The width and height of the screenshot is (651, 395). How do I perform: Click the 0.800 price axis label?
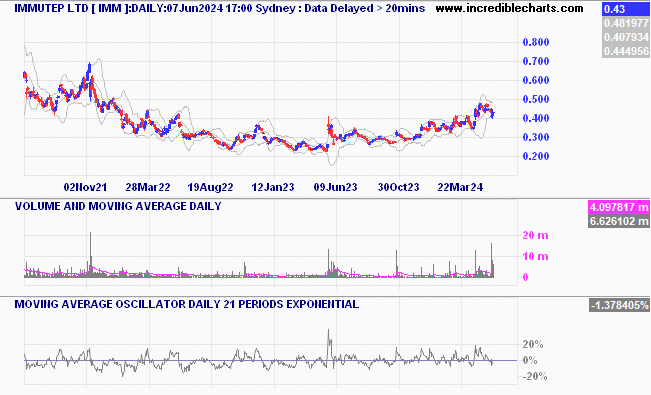click(536, 42)
